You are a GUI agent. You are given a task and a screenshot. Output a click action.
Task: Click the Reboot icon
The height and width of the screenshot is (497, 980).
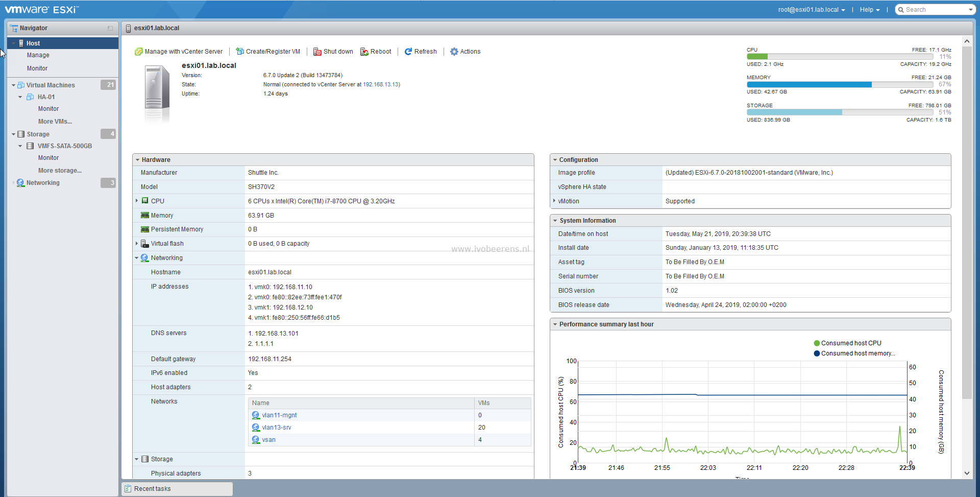[x=364, y=52]
